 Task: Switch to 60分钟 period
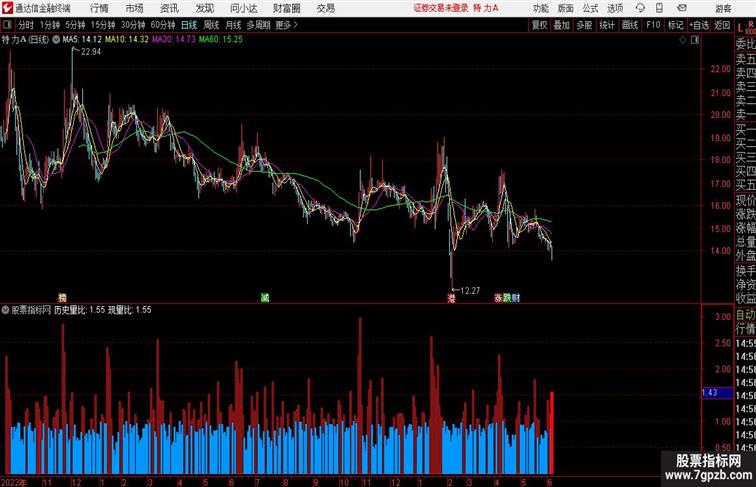tap(163, 25)
